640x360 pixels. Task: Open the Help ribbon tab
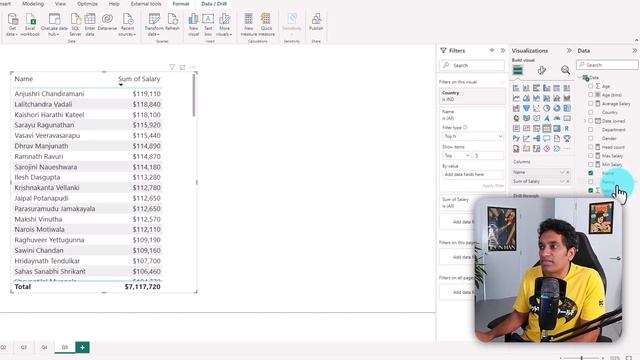click(x=114, y=4)
